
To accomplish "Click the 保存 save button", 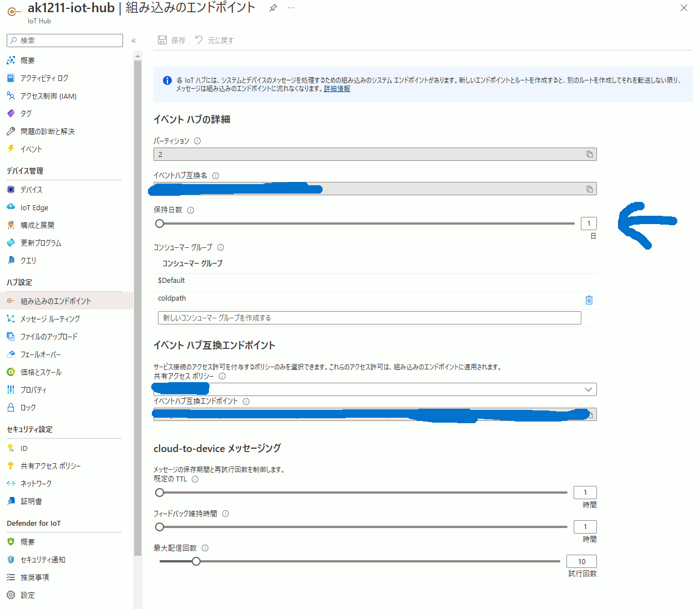I will 172,40.
